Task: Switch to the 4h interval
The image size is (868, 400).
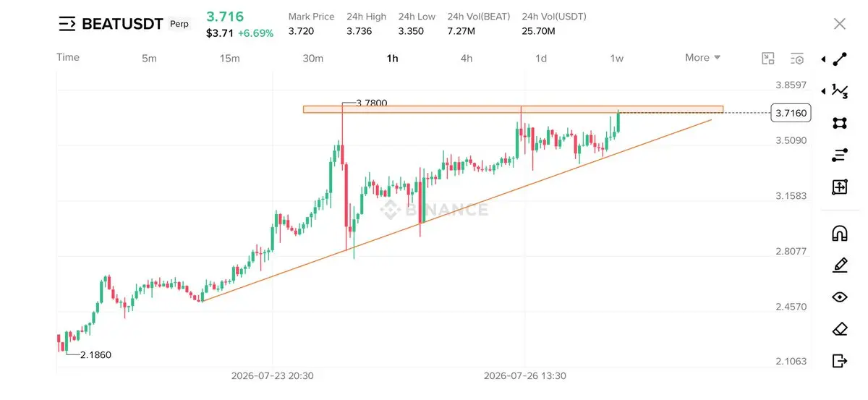Action: (467, 58)
